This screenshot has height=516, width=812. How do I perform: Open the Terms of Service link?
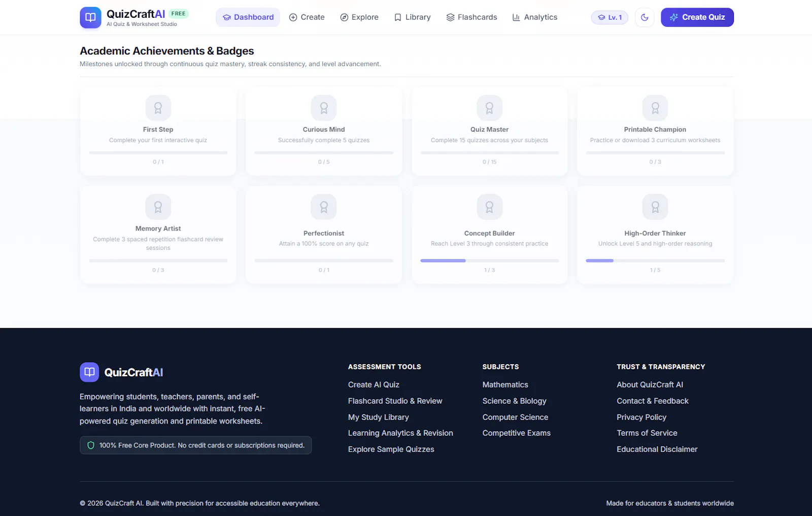647,433
